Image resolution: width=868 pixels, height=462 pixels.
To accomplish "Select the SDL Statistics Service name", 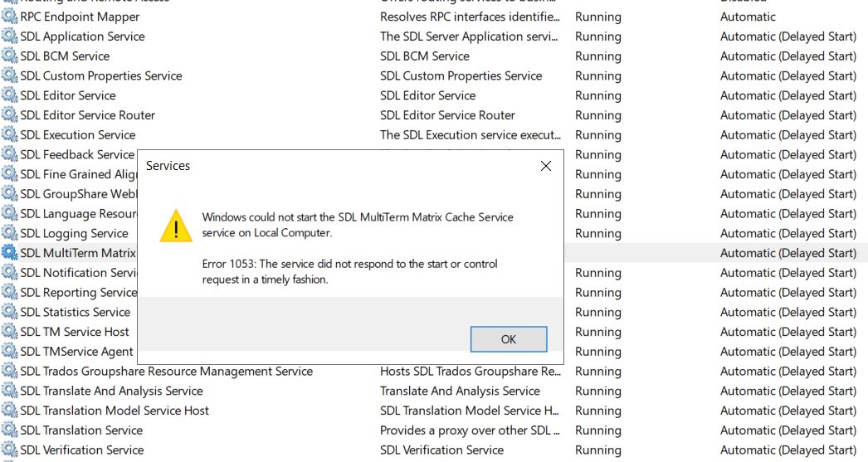I will pos(76,312).
